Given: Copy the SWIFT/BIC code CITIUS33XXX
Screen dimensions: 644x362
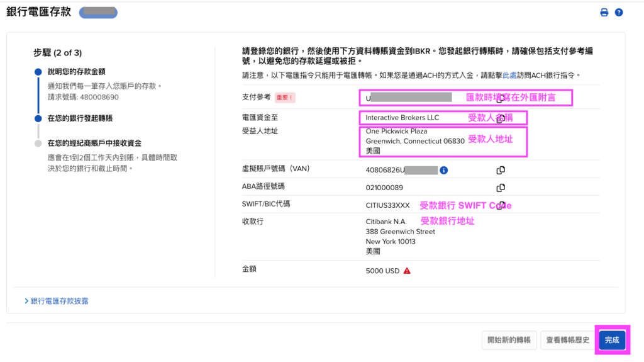Looking at the screenshot, I should tap(501, 205).
